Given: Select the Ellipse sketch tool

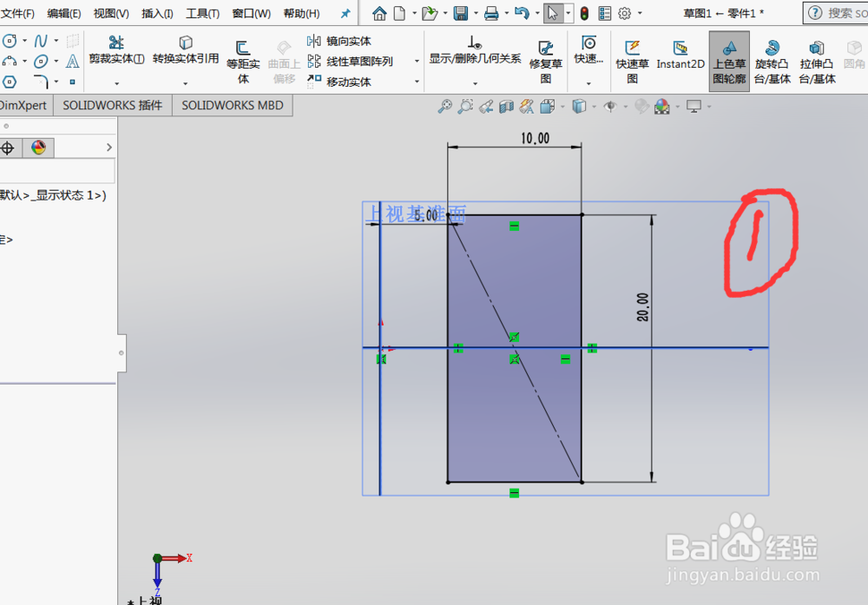Looking at the screenshot, I should point(41,61).
